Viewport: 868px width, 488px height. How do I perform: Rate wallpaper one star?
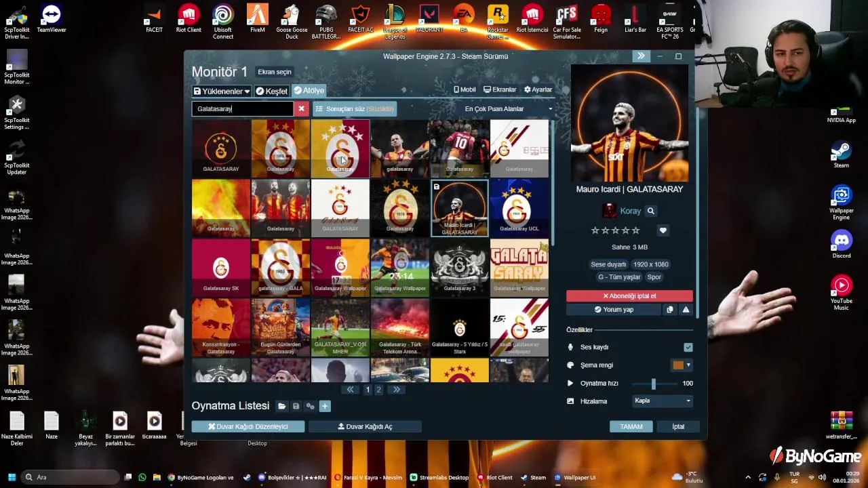[595, 230]
